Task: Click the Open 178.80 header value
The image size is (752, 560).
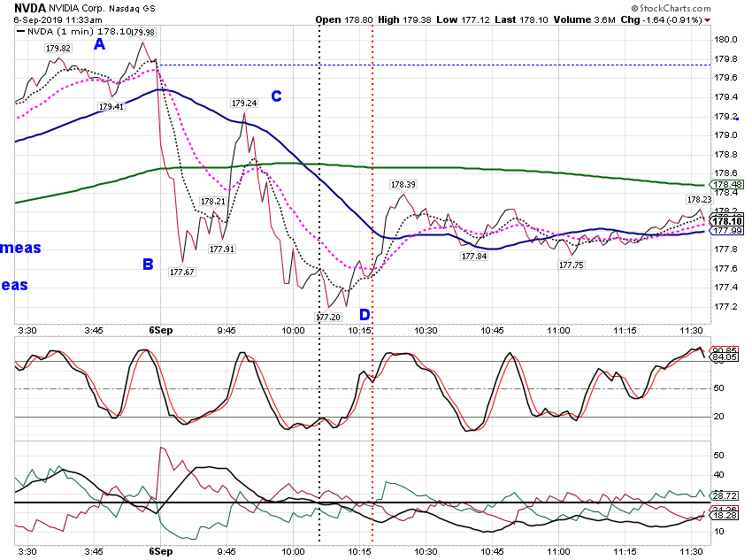Action: pos(344,19)
